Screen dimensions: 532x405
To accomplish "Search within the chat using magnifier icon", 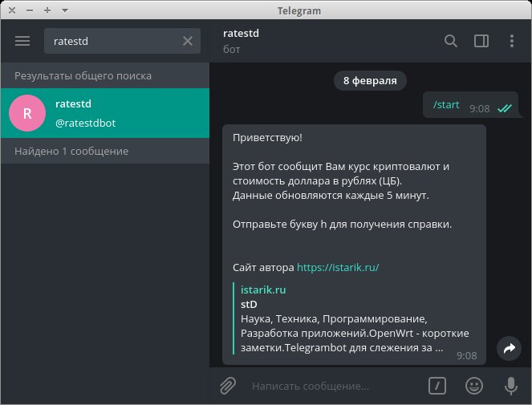I will pos(451,41).
